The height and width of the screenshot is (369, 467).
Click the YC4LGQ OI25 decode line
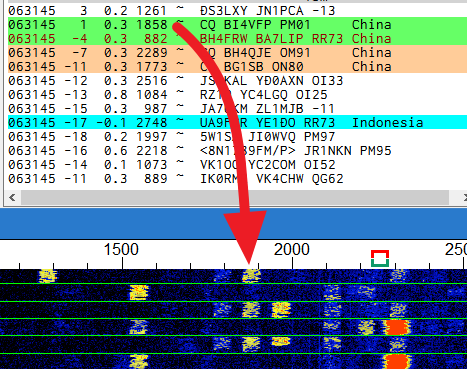pyautogui.click(x=237, y=95)
